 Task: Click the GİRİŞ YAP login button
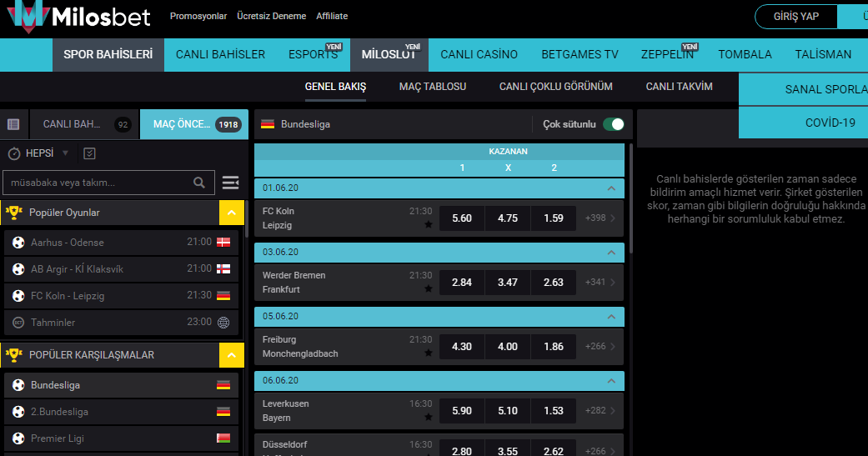point(796,17)
